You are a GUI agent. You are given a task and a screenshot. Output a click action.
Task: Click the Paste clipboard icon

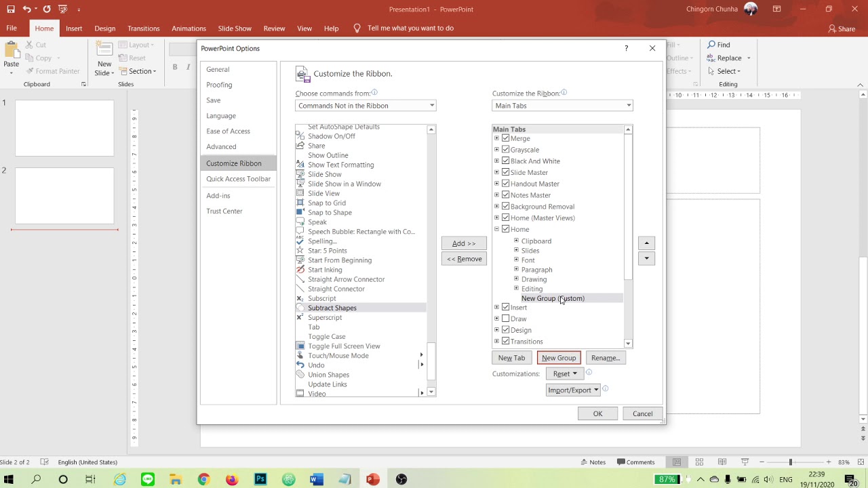(11, 51)
